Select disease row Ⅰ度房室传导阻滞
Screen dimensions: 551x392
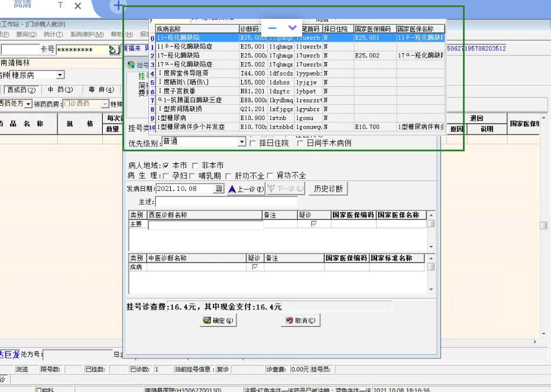pyautogui.click(x=300, y=73)
